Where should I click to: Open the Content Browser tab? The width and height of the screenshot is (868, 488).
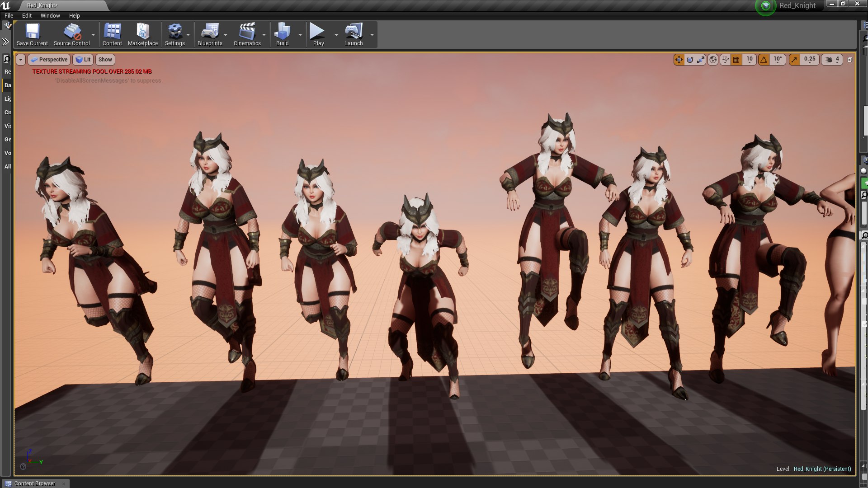[x=35, y=483]
